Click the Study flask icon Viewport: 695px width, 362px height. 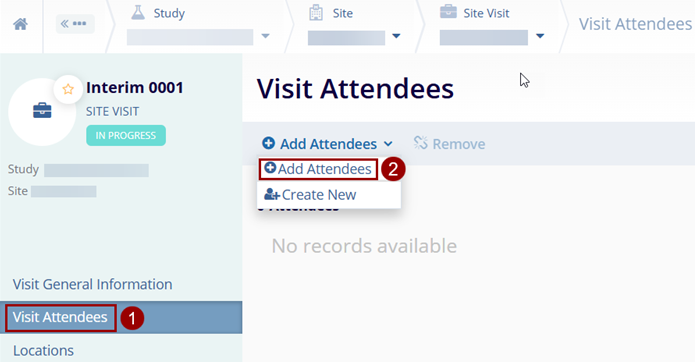pos(138,13)
